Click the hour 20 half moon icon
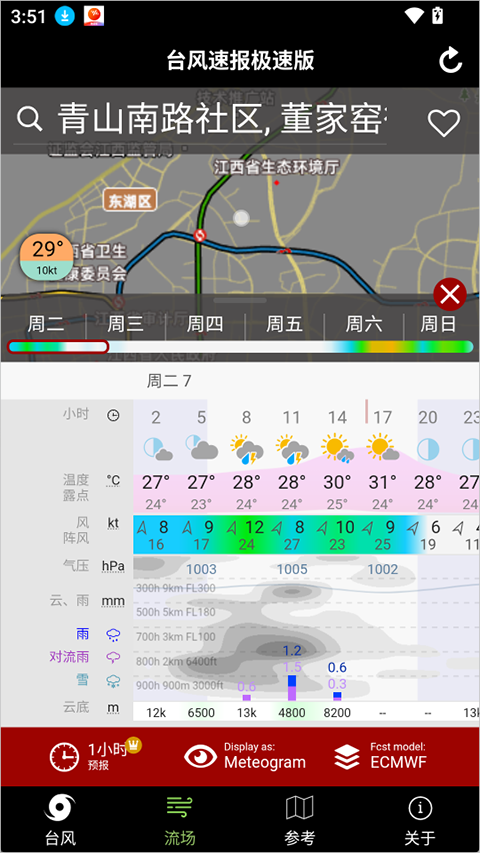 (x=428, y=450)
